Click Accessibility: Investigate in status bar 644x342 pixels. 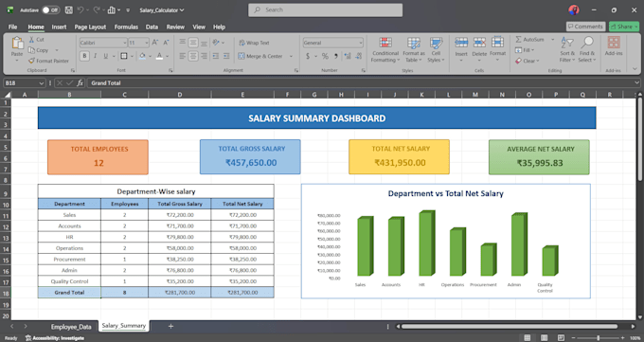[55, 338]
